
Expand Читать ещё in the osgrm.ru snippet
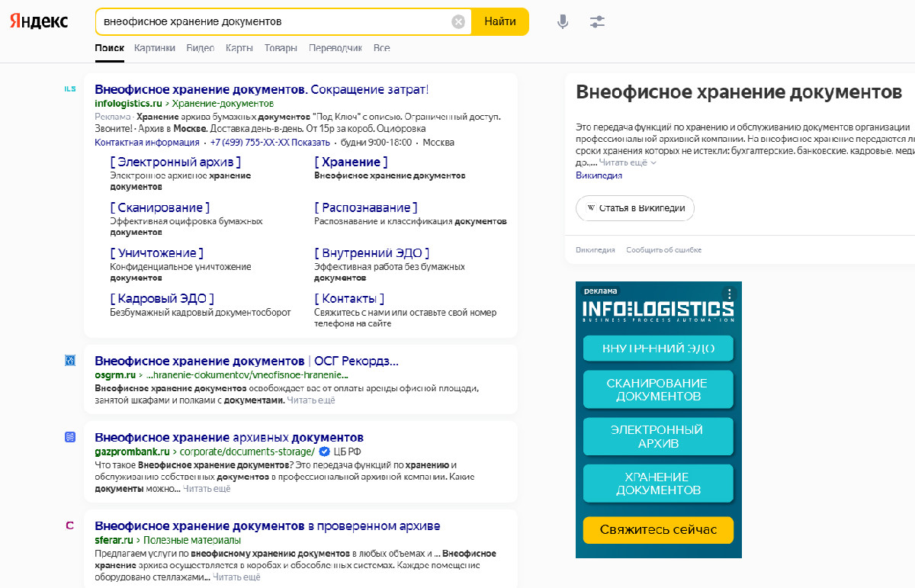pyautogui.click(x=311, y=400)
